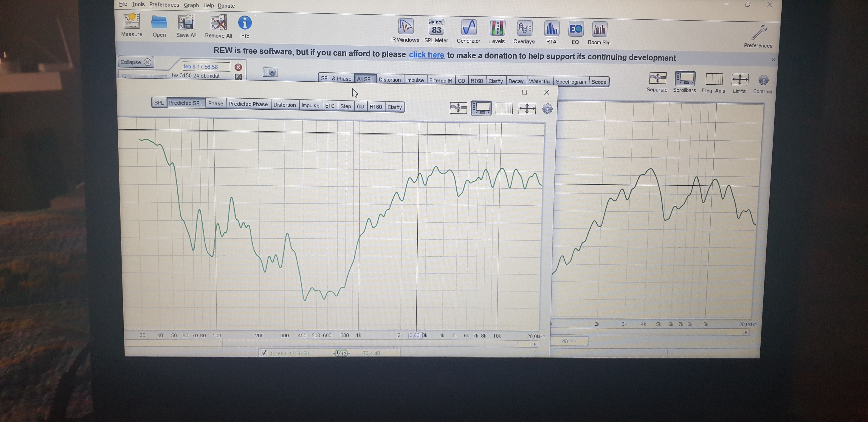Open the File menu
The height and width of the screenshot is (422, 868).
click(123, 4)
